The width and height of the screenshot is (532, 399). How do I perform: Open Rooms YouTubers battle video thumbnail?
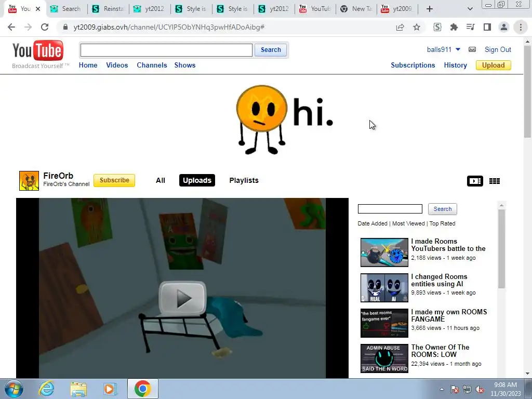[384, 252]
